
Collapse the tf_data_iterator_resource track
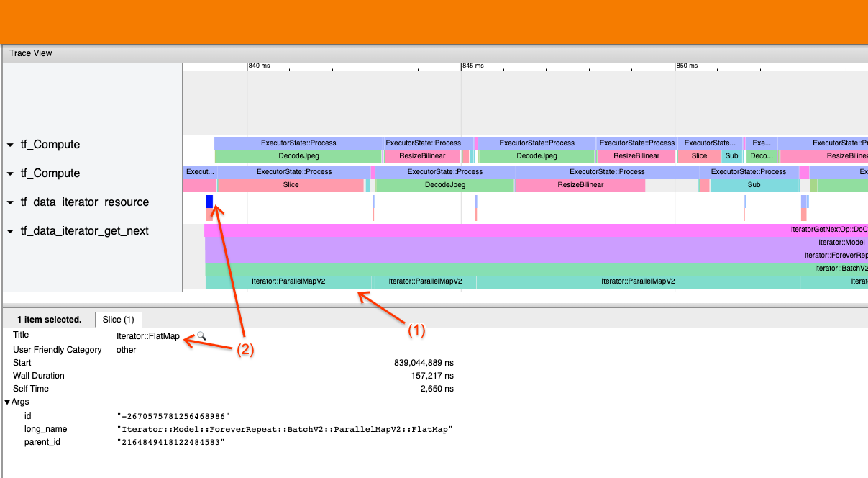10,202
